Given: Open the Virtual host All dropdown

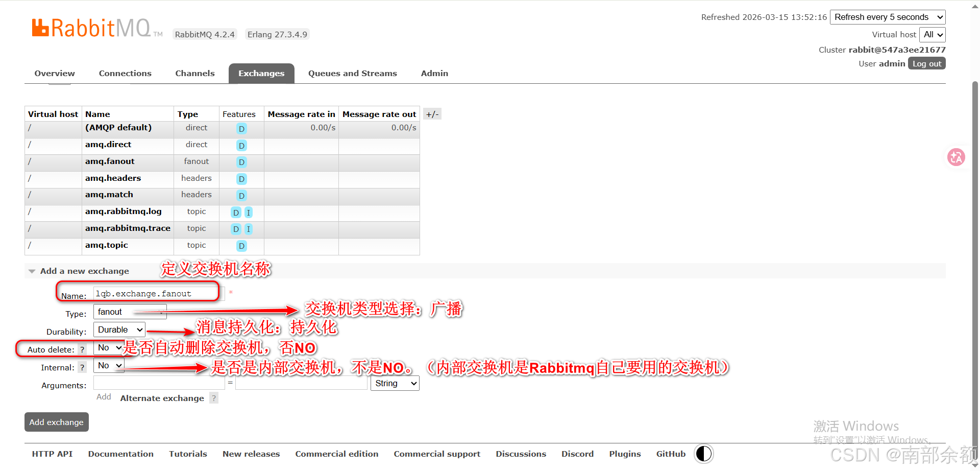Looking at the screenshot, I should pos(933,35).
